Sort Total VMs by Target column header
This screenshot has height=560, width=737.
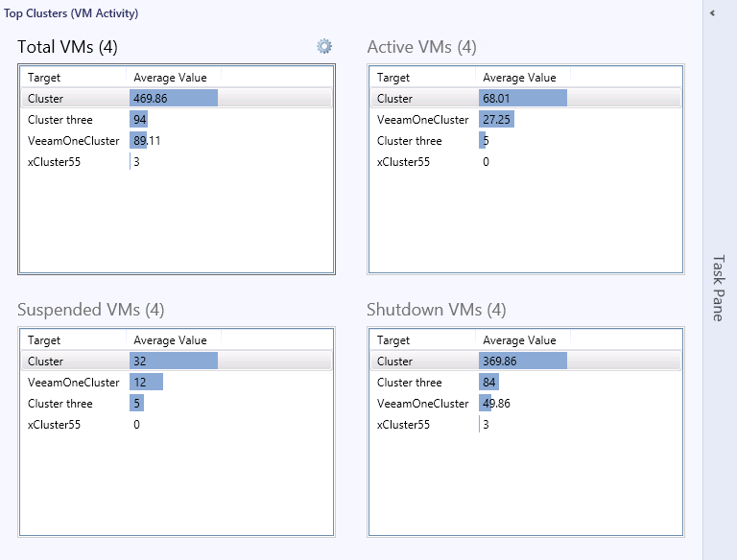pyautogui.click(x=43, y=78)
